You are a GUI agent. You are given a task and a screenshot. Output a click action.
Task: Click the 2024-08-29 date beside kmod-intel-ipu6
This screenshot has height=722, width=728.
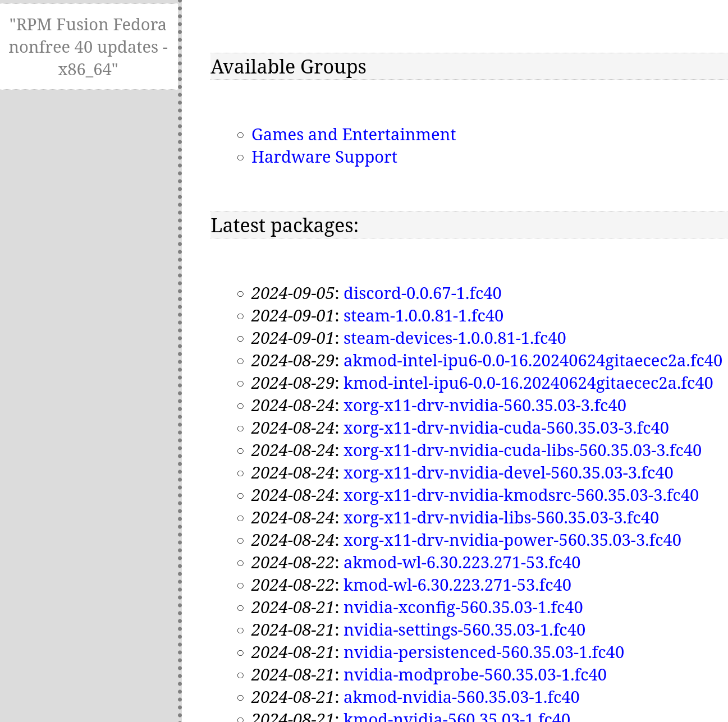tap(293, 383)
